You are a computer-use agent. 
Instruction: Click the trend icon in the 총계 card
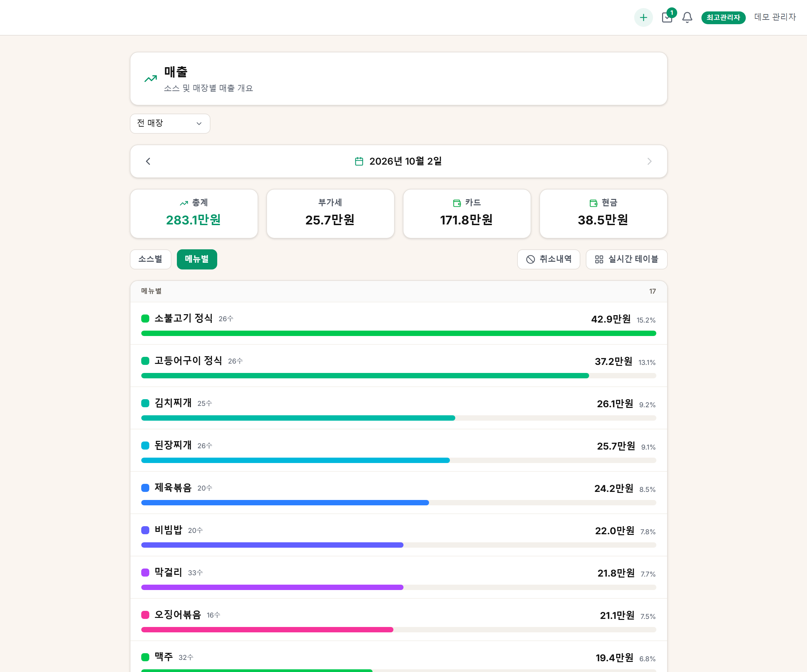pos(184,203)
